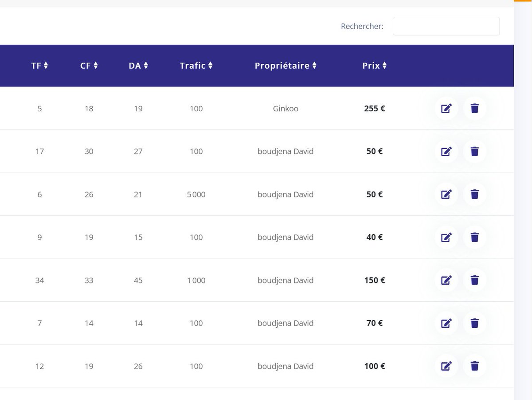Click the Trafic sort arrows
The height and width of the screenshot is (400, 532).
(x=209, y=65)
